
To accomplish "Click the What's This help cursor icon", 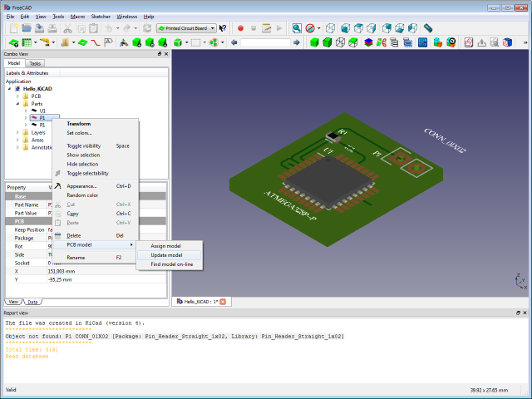I will point(223,28).
